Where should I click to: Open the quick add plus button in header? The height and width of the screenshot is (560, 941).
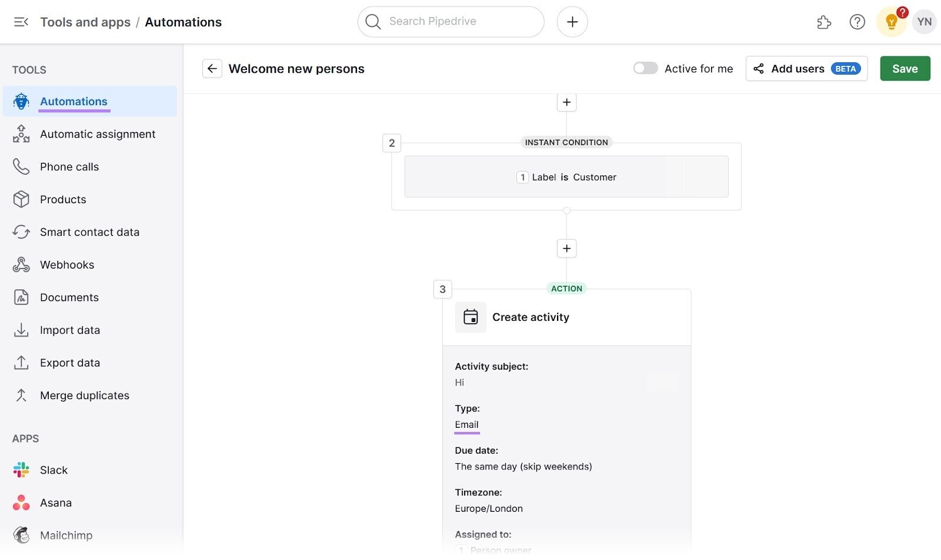(572, 22)
